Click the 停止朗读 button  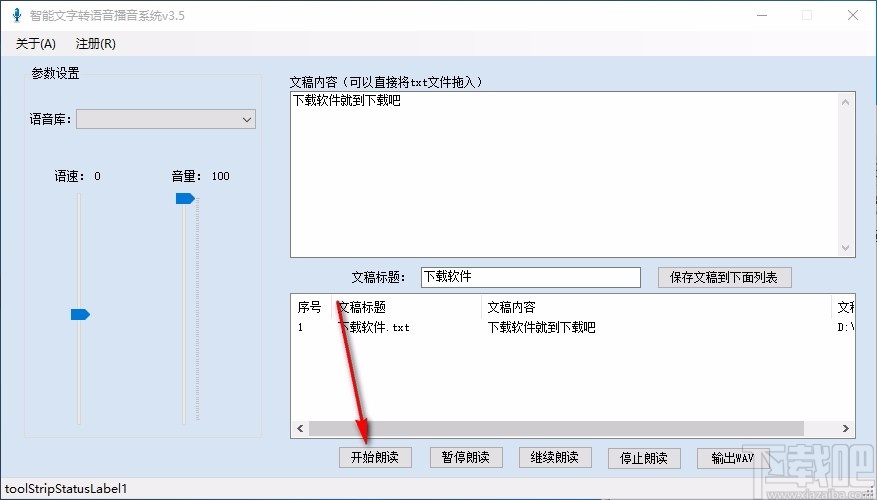coord(644,458)
